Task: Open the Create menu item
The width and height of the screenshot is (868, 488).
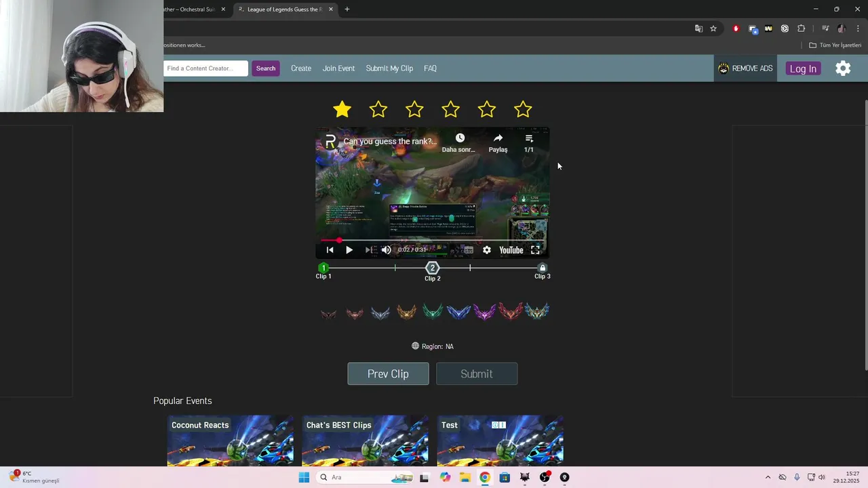Action: (301, 68)
